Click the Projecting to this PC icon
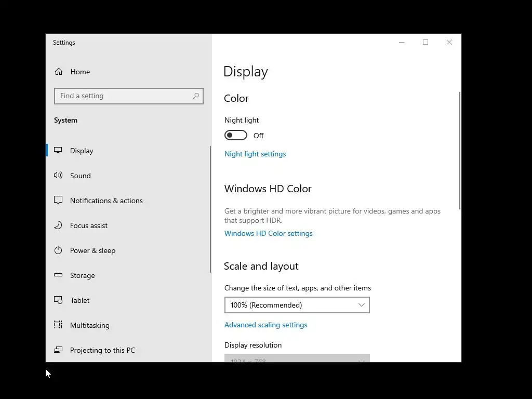Image resolution: width=532 pixels, height=399 pixels. click(58, 350)
